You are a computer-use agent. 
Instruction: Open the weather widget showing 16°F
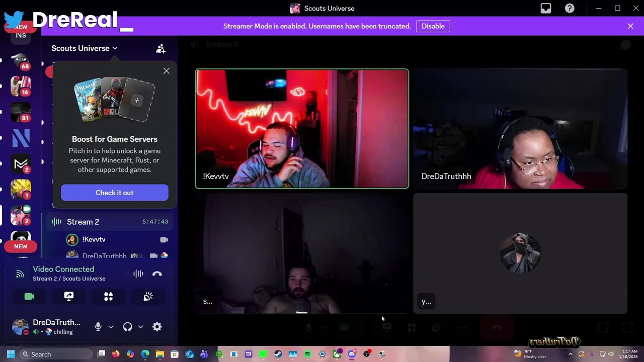[531, 354]
